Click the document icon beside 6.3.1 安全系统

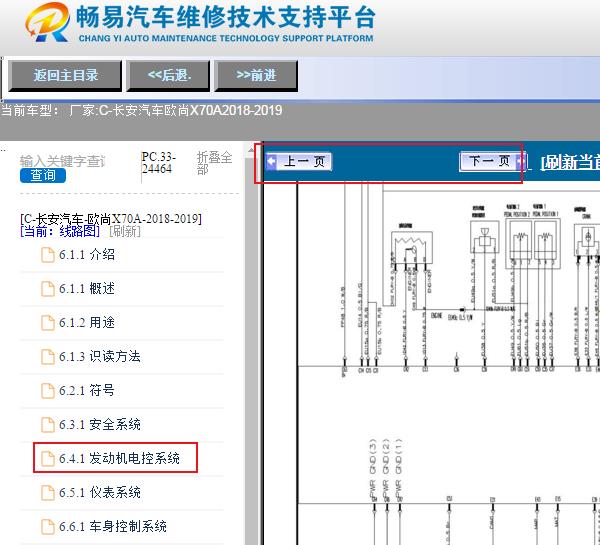tap(48, 425)
